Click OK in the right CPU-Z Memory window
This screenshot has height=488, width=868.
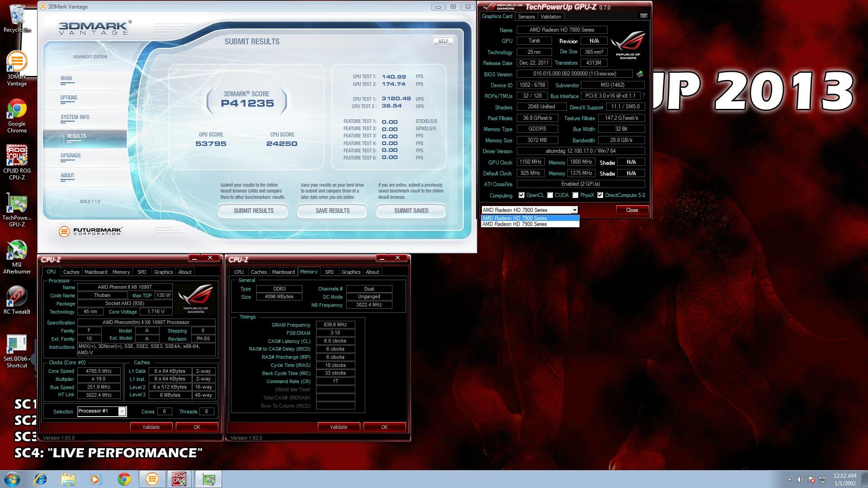pos(384,427)
